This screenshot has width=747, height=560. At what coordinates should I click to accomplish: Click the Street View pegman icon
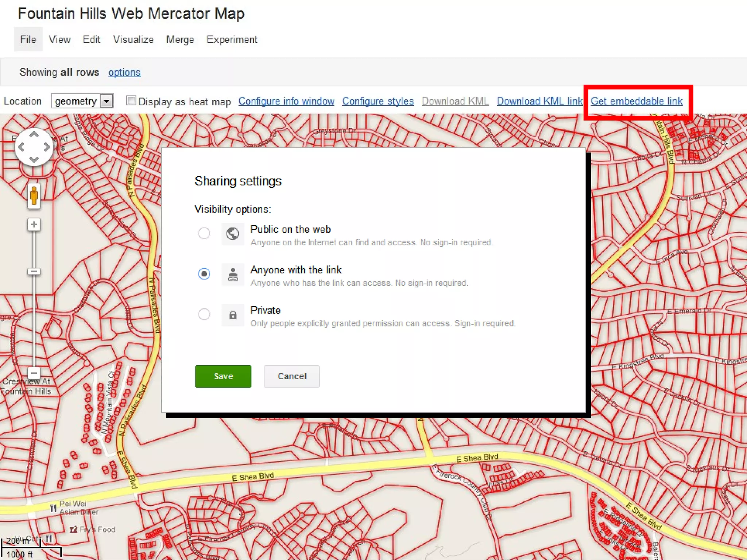point(34,196)
